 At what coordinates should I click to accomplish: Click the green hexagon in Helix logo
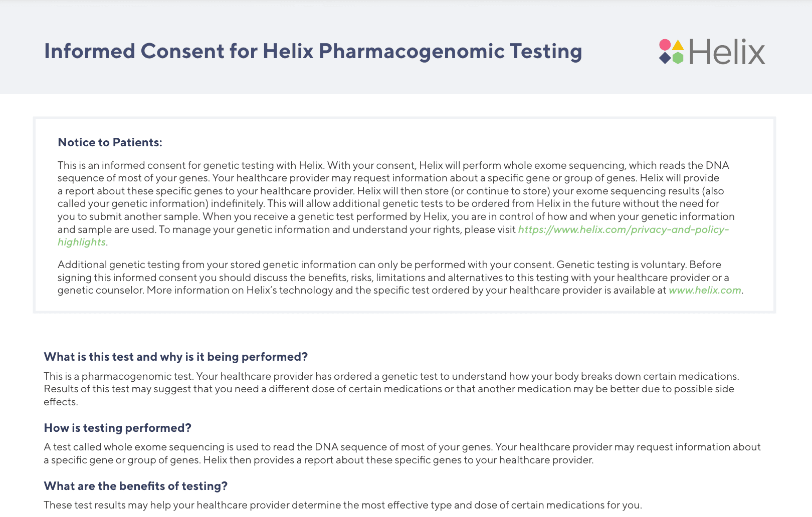tap(678, 58)
